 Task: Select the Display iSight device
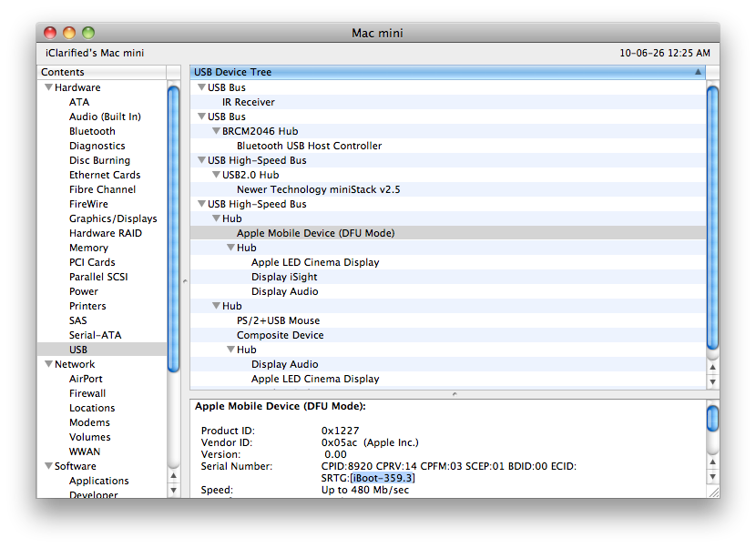[x=284, y=277]
